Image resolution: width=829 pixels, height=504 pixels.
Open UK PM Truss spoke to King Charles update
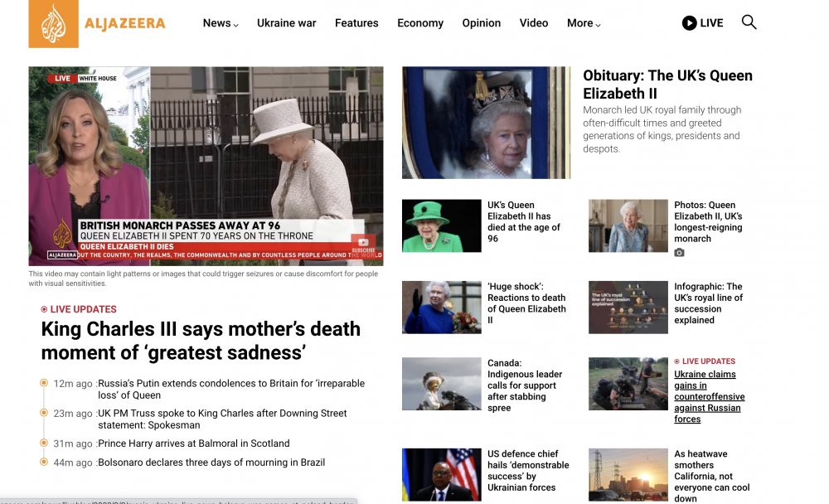pos(222,419)
